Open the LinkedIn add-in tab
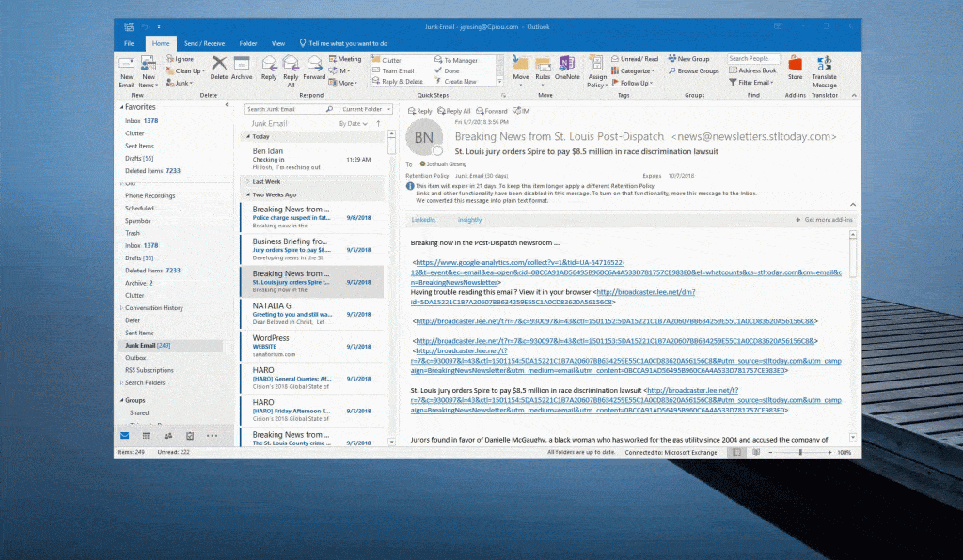 pyautogui.click(x=423, y=220)
